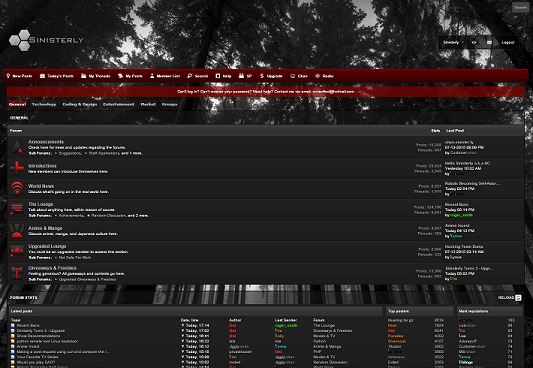Switch to the Entertainment tab

pyautogui.click(x=119, y=104)
